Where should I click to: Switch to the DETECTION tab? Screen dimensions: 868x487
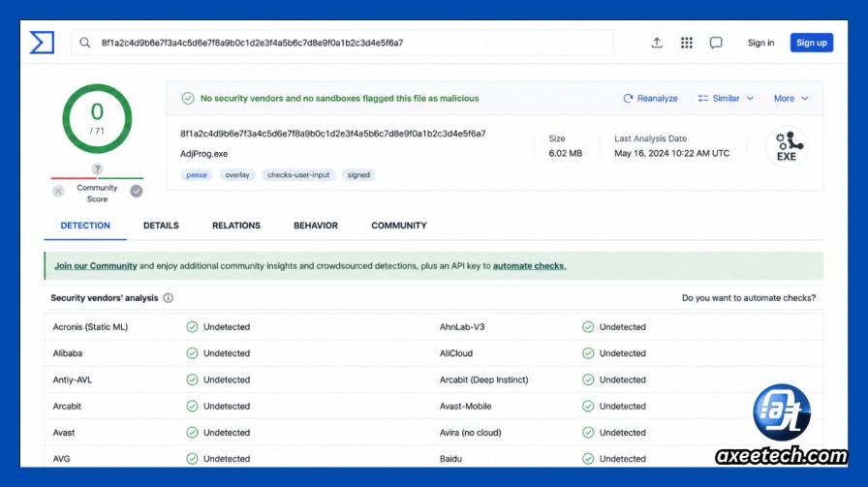(85, 226)
